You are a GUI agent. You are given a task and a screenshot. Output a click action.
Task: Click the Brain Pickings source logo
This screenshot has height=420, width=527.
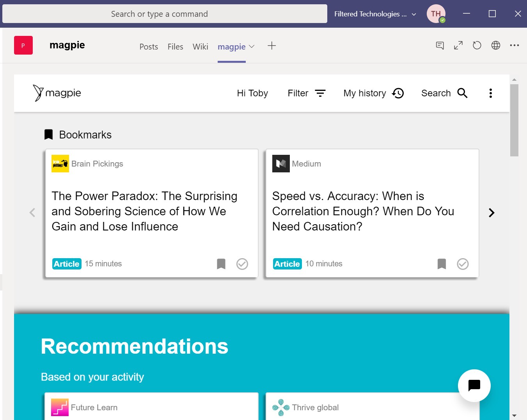60,164
